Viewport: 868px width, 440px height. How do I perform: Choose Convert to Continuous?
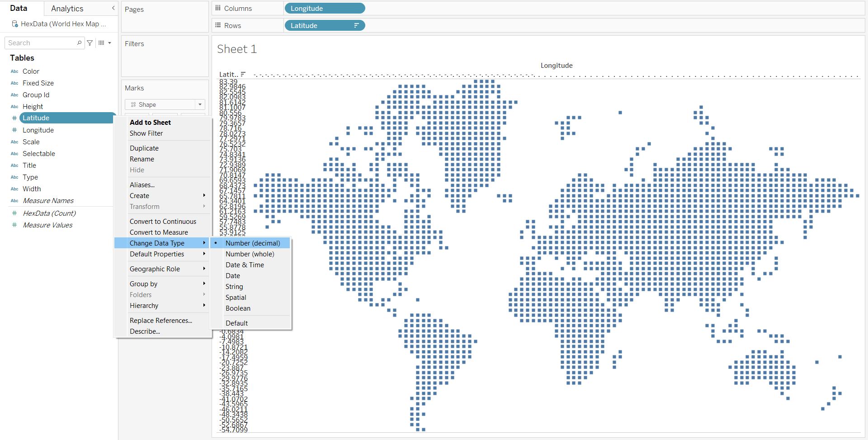coord(163,222)
